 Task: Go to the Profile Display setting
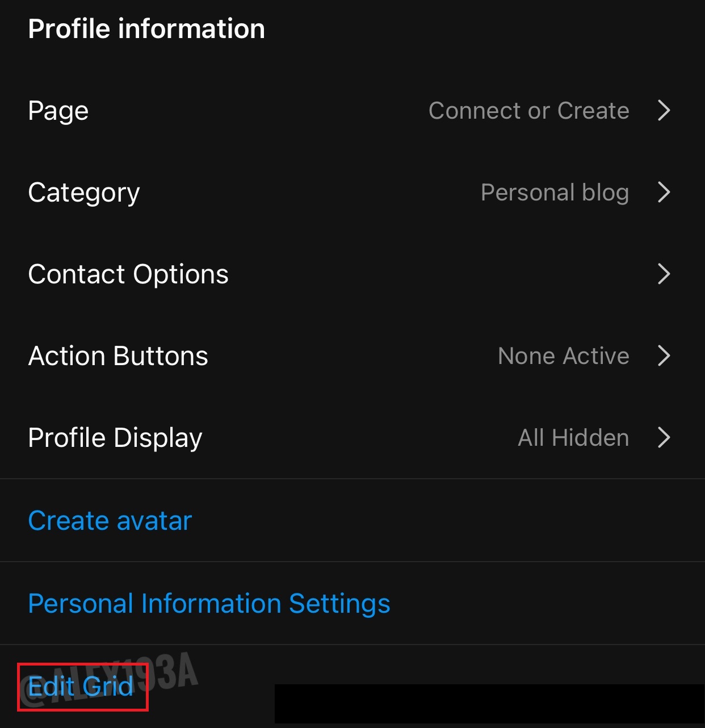tap(115, 438)
